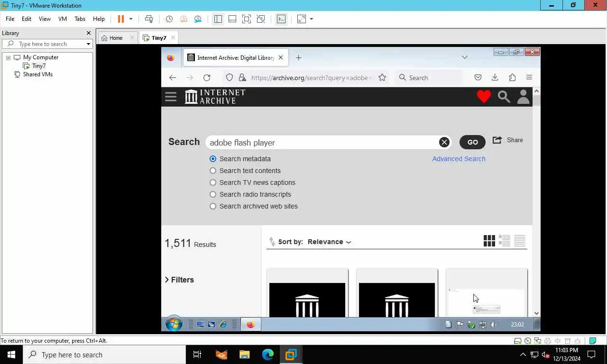Switch results to compact list view
This screenshot has width=607, height=364.
pos(520,241)
